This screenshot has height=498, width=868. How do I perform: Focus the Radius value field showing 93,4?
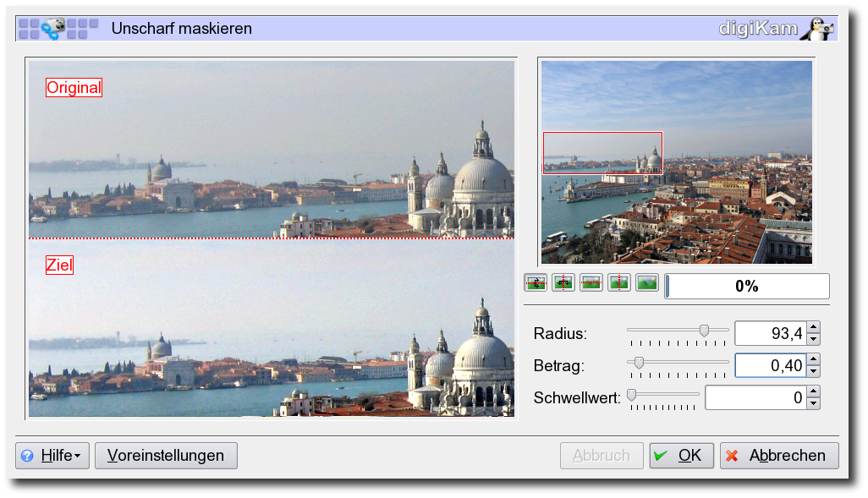[x=770, y=334]
